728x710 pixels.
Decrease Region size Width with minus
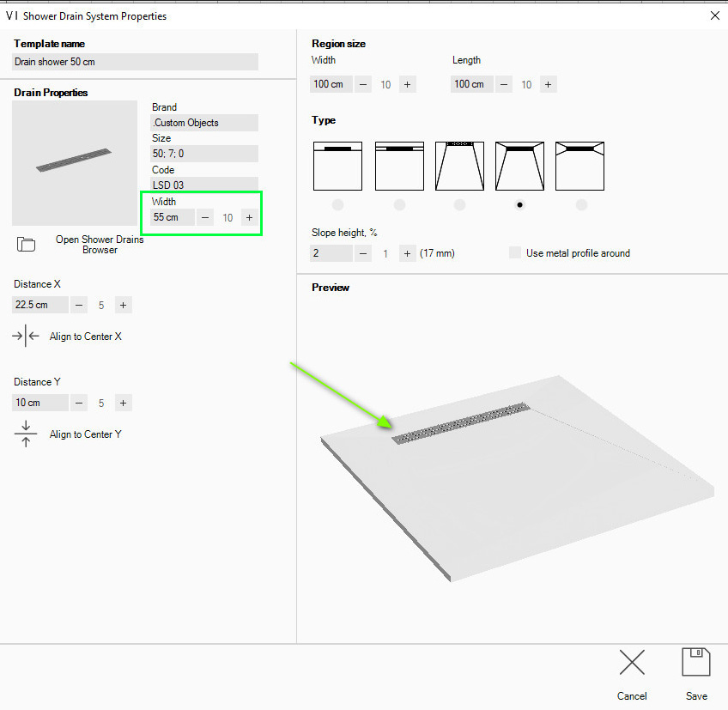(363, 84)
